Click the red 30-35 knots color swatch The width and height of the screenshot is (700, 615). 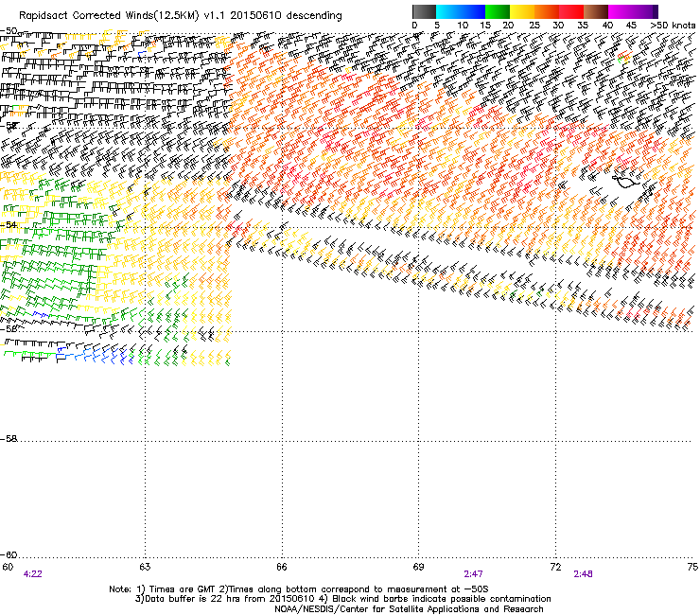tap(571, 11)
